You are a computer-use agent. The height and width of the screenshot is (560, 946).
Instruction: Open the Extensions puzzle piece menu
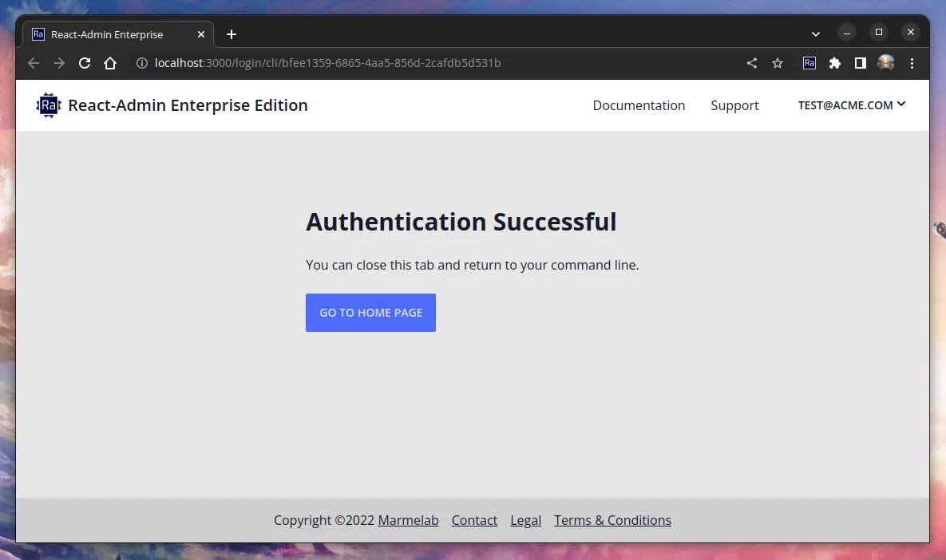click(835, 63)
